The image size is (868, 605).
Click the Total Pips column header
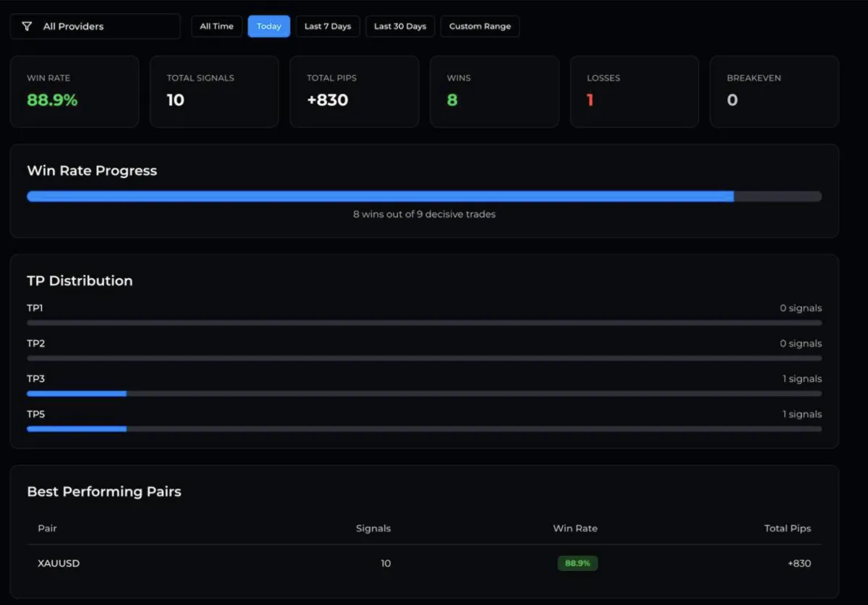coord(788,528)
